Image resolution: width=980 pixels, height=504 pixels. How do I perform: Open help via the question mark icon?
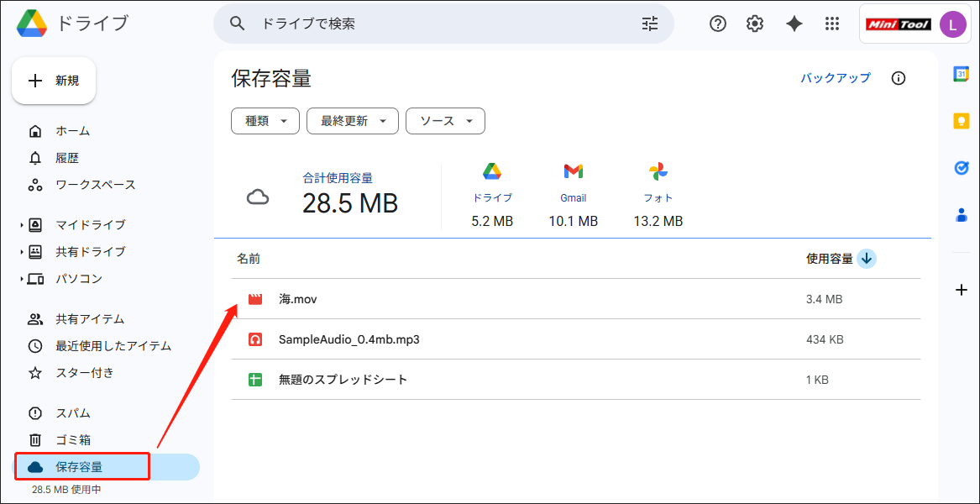[717, 24]
